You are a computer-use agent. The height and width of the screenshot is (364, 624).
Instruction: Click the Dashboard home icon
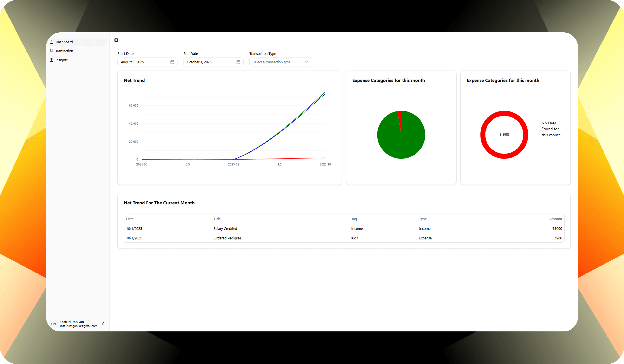(x=52, y=42)
